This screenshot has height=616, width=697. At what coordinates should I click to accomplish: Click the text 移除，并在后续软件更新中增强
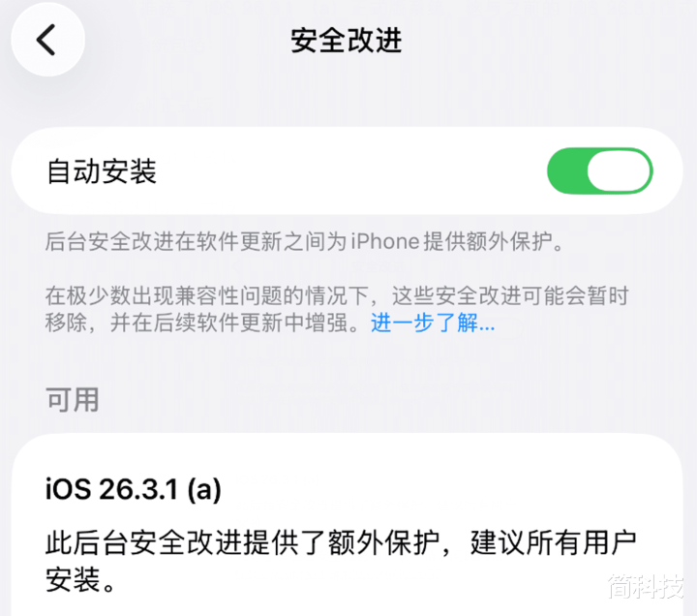196,323
